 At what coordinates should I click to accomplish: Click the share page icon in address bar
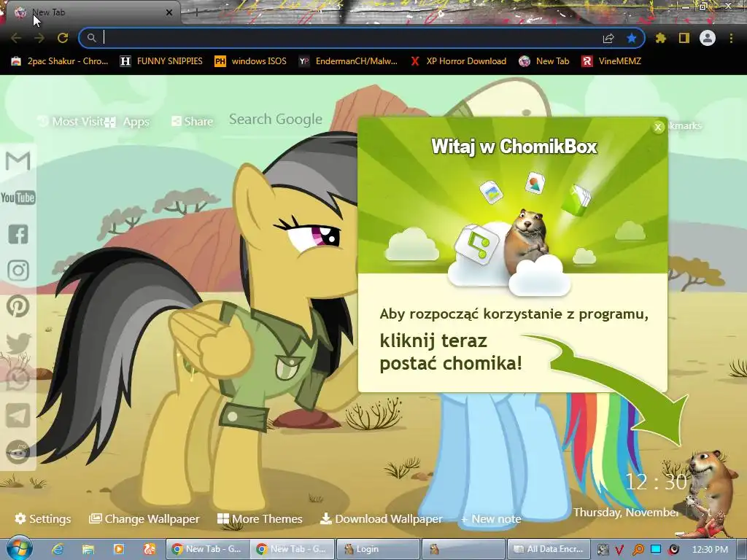coord(608,38)
